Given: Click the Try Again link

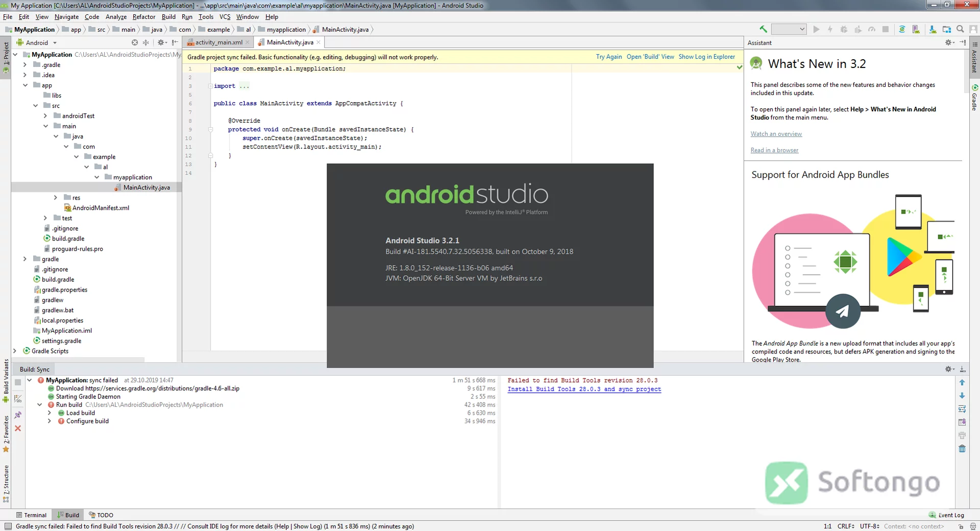Looking at the screenshot, I should point(609,57).
